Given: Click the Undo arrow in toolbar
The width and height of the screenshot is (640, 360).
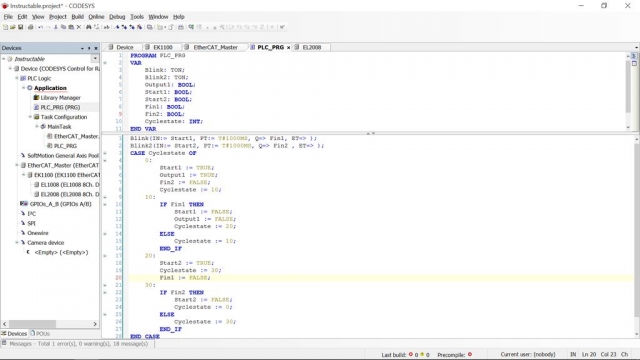Looking at the screenshot, I should [x=40, y=27].
